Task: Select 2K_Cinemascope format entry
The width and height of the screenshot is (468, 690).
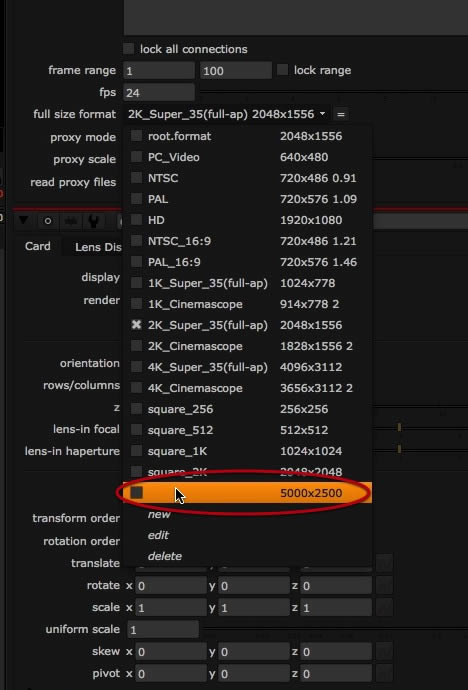Action: [x=248, y=346]
